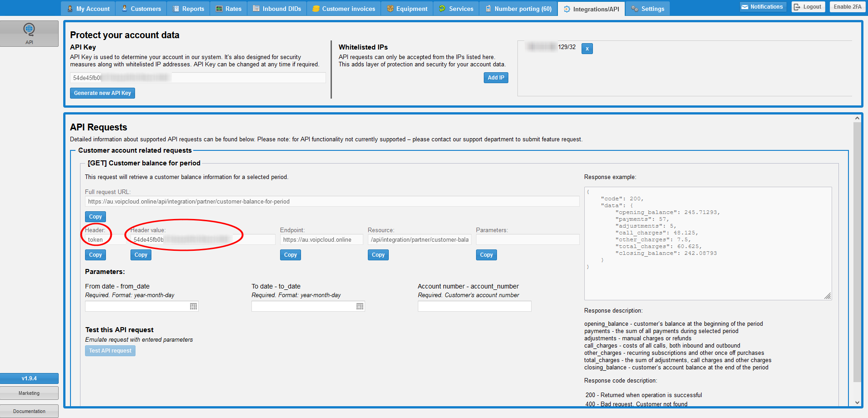Click the Rates tab icon
Image resolution: width=868 pixels, height=418 pixels.
(x=219, y=9)
